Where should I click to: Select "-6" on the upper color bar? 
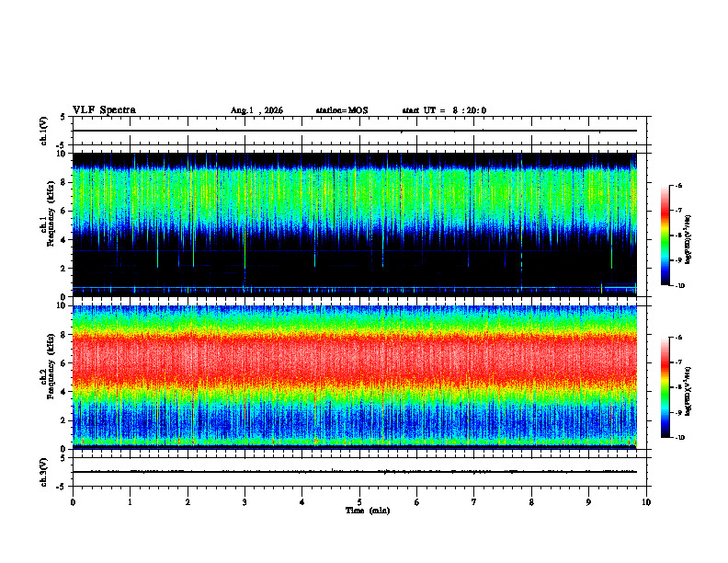click(678, 185)
